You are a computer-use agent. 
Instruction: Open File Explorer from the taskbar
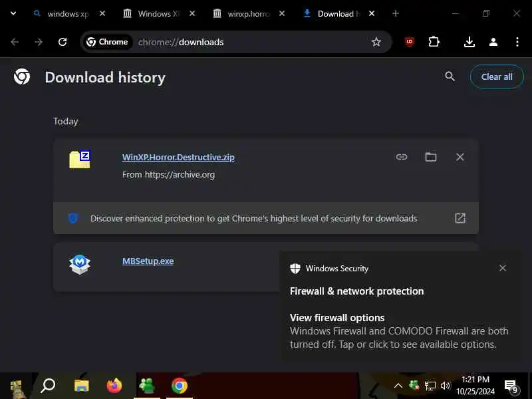coord(81,386)
